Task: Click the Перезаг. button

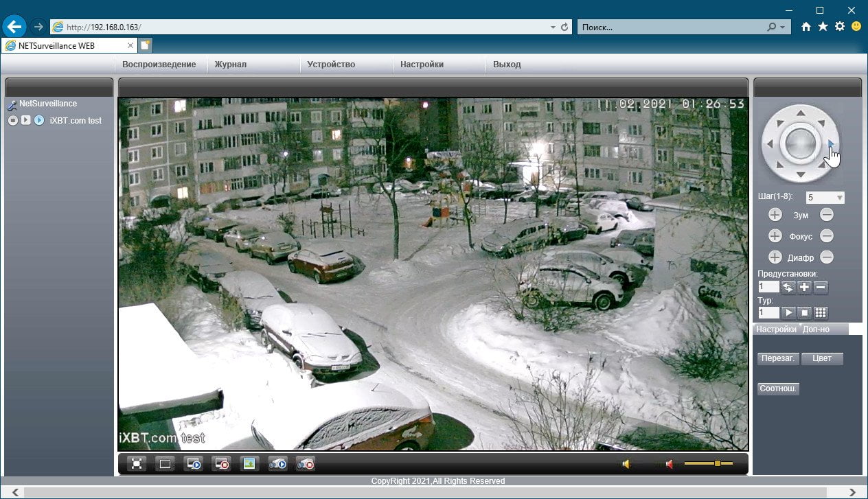Action: point(779,358)
